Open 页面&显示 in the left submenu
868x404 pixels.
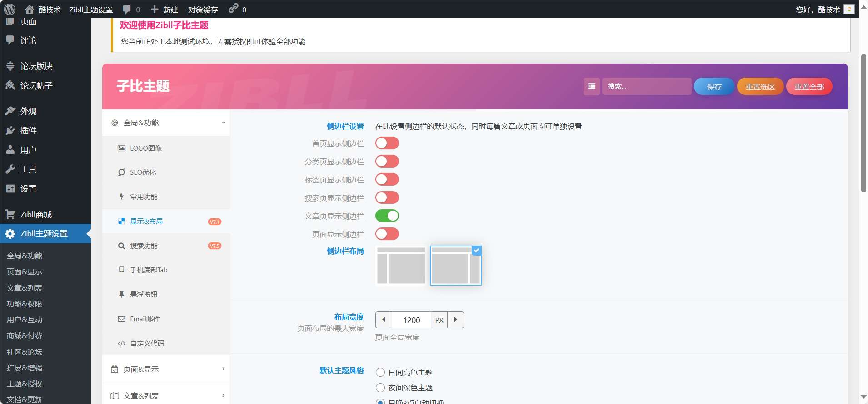pyautogui.click(x=25, y=272)
